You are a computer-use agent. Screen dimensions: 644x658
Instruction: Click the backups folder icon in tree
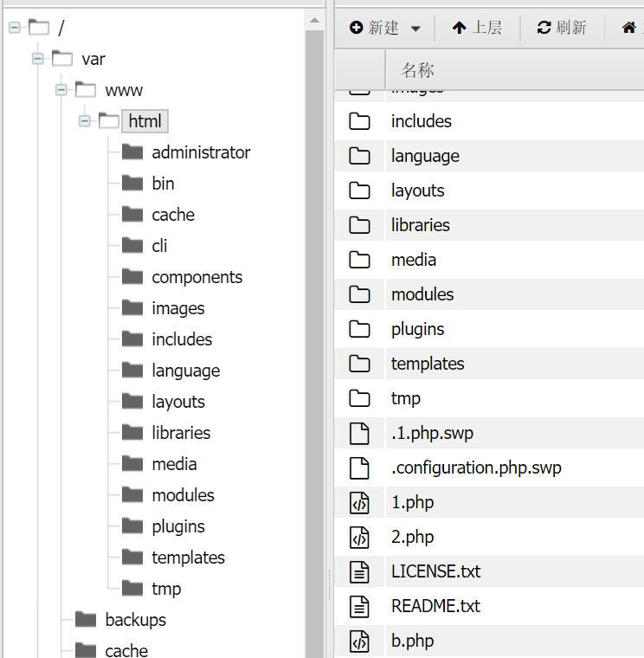coord(86,619)
